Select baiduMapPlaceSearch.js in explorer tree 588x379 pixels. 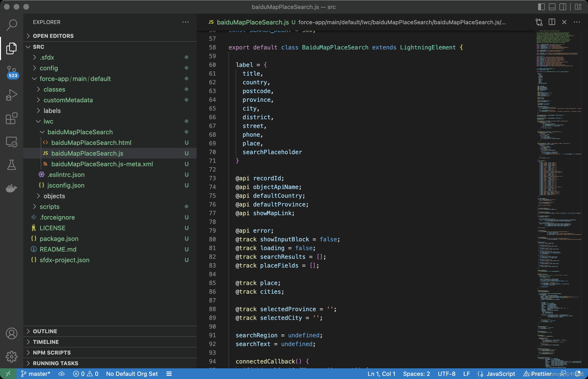pyautogui.click(x=110, y=153)
